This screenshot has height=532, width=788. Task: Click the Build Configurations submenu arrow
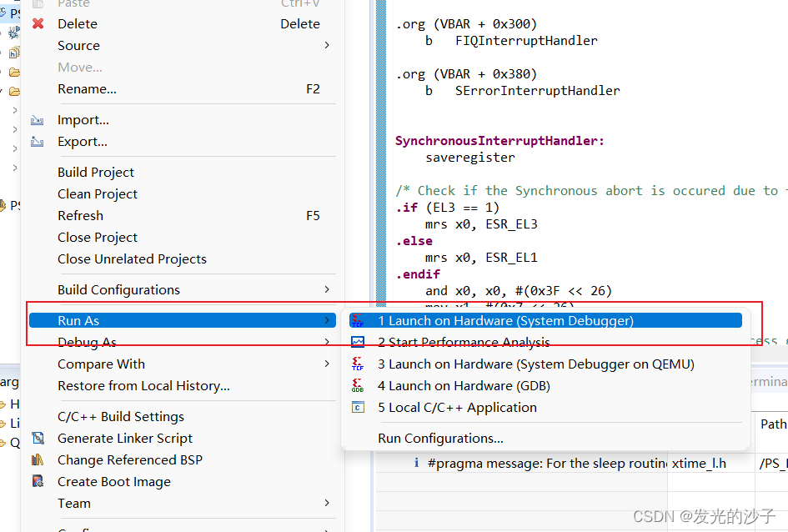point(327,289)
